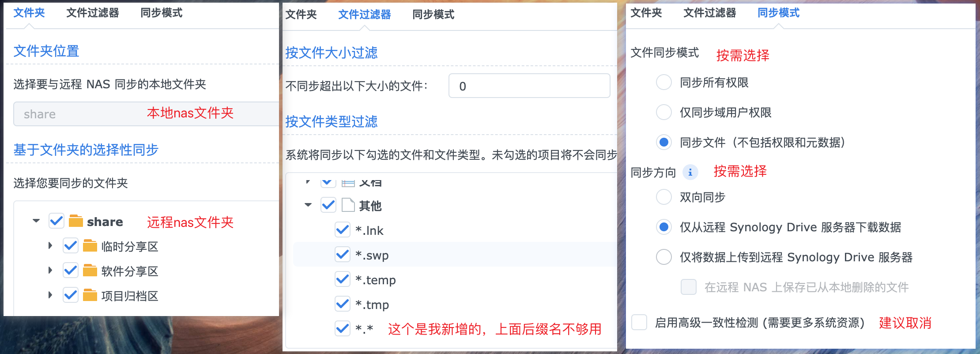Screen dimensions: 980x354
Task: Click the info icon beside 同步方向
Action: tap(690, 172)
